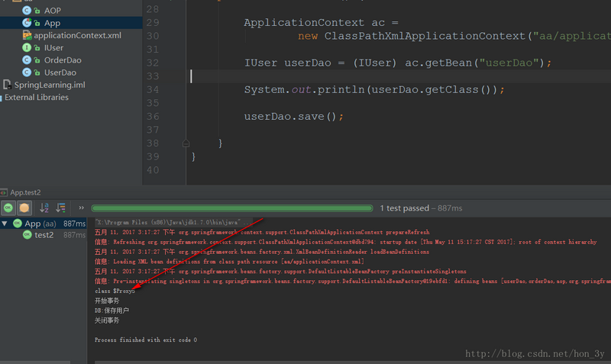Click the module file icon beside SpringLearning.iml

(7, 85)
